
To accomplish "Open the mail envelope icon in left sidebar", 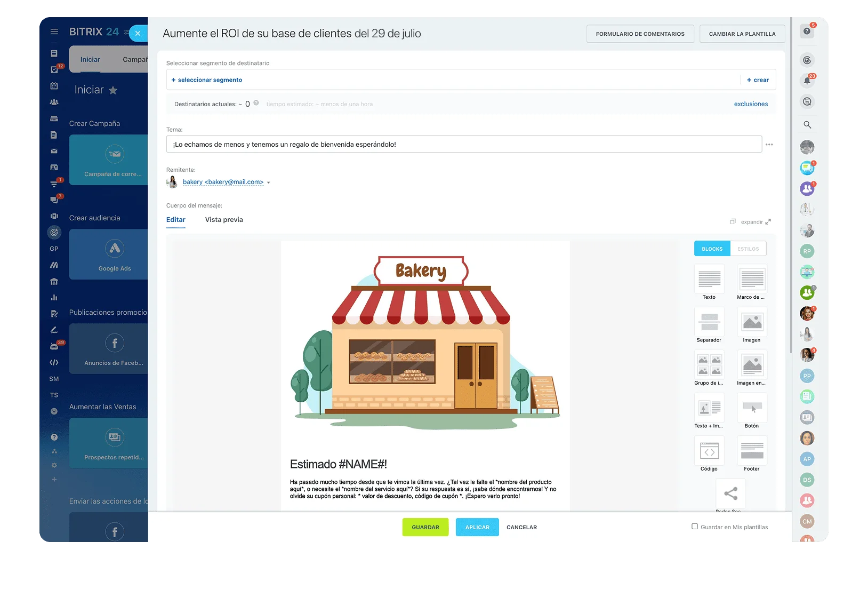I will [x=54, y=151].
